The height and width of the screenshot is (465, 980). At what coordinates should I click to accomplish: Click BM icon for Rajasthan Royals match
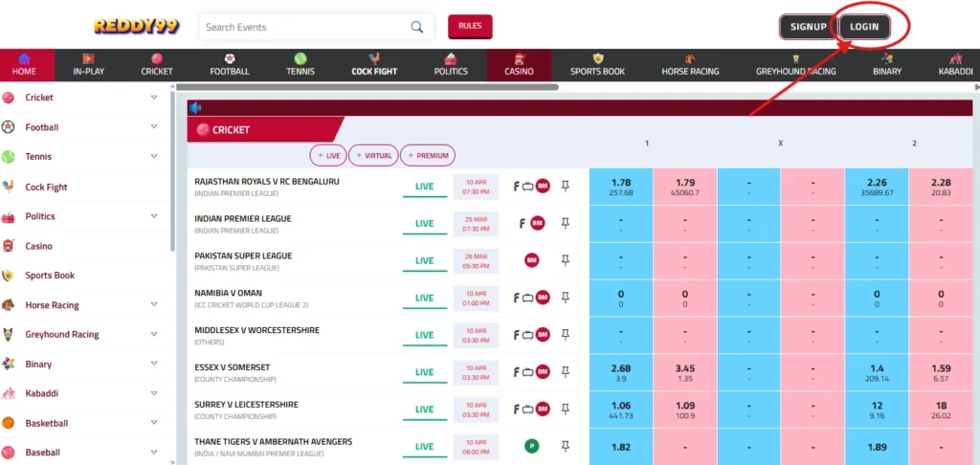tap(543, 186)
